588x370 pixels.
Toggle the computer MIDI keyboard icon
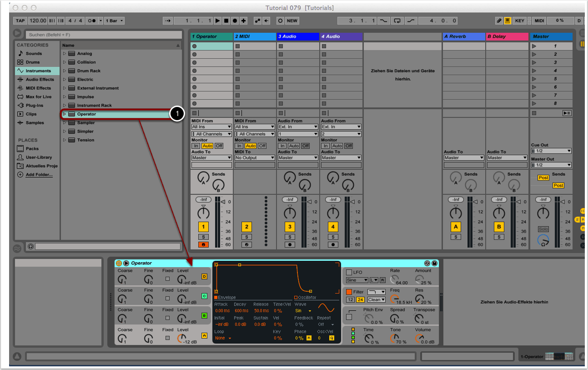coord(508,20)
